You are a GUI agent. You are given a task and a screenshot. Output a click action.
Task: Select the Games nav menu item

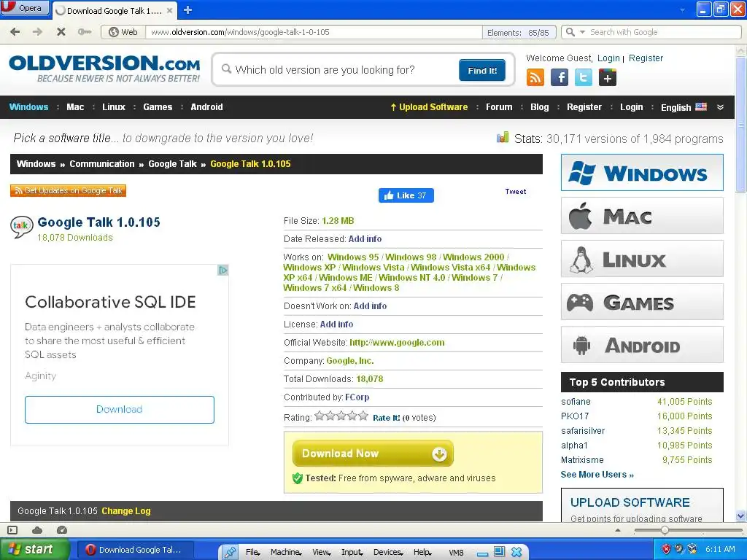[158, 106]
